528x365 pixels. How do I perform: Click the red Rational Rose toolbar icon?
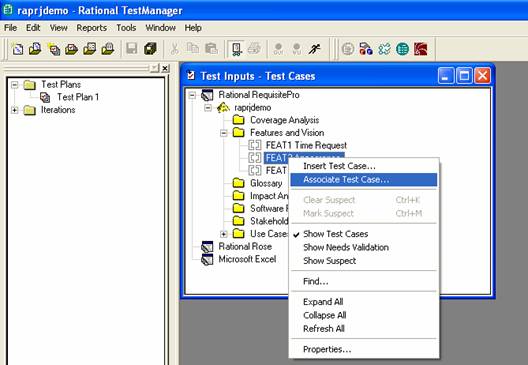(x=421, y=49)
